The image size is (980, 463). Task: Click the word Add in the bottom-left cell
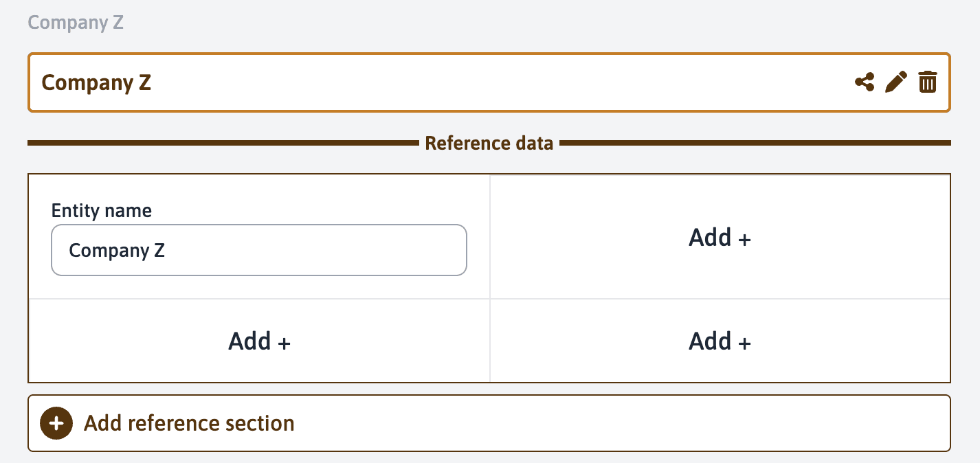pos(249,341)
